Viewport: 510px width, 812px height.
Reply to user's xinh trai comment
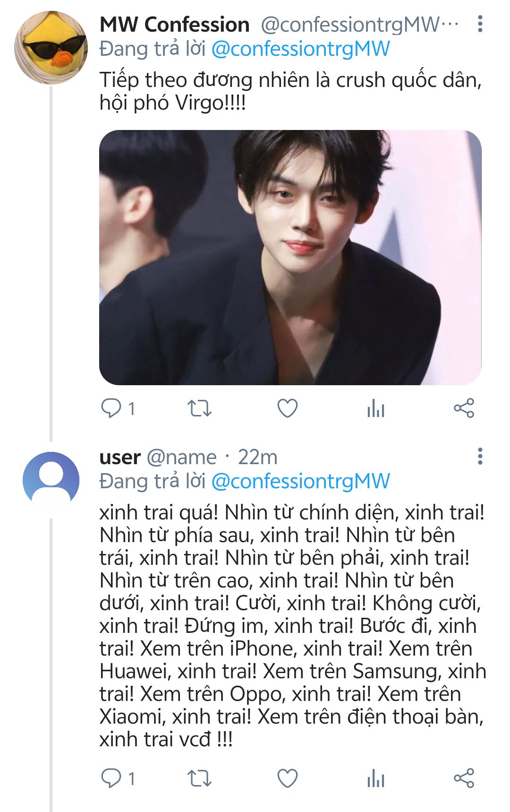pos(118,778)
